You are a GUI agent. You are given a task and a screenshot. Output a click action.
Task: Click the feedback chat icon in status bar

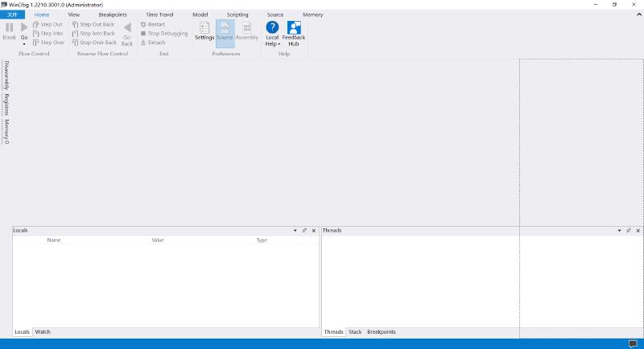633,343
